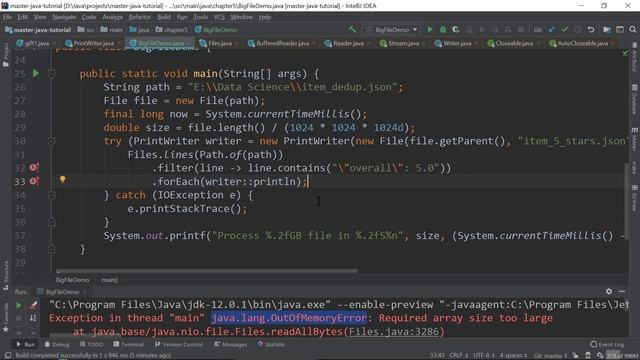Toggle tool window bars at bottom-left corner
This screenshot has height=360, width=640.
7,355
